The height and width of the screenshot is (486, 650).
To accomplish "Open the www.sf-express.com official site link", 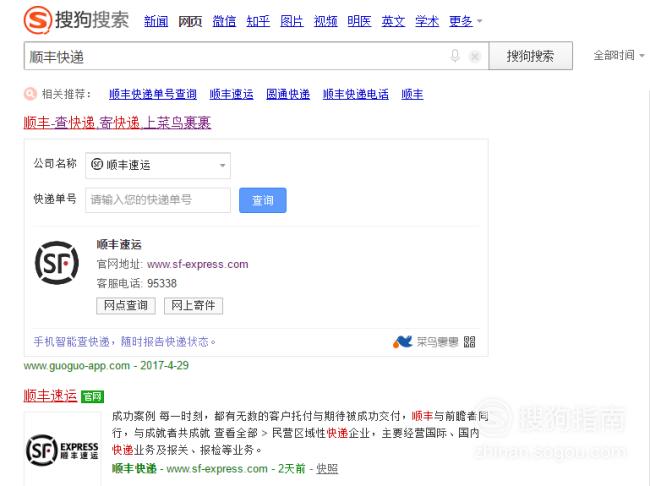I will [197, 264].
